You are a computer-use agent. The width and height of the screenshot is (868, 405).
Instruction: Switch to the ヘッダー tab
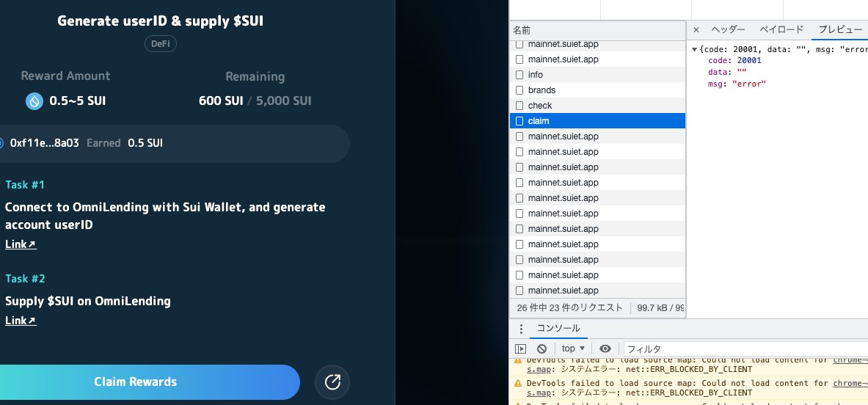click(x=728, y=30)
